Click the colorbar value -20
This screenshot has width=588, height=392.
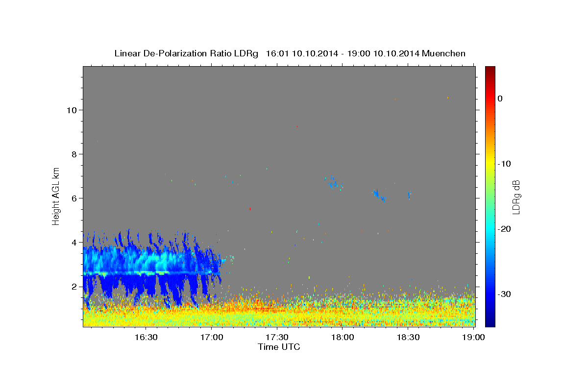point(504,229)
